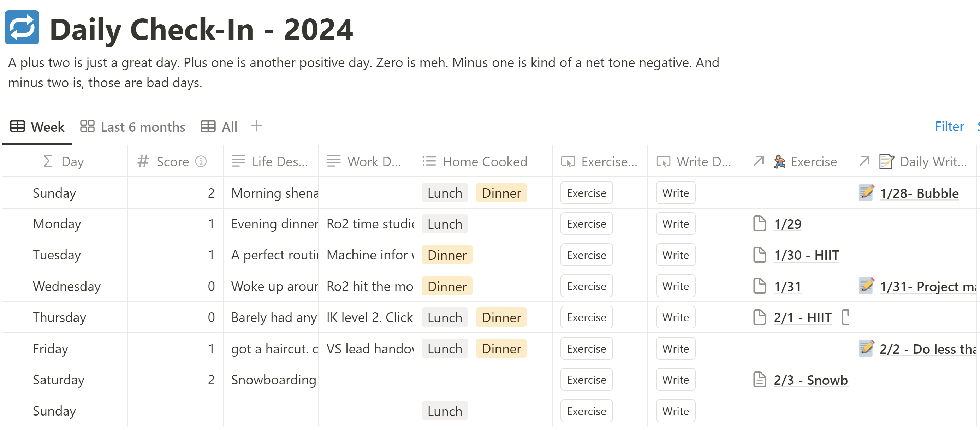Open the 1/30 - HIIT page link
The image size is (980, 430).
806,255
